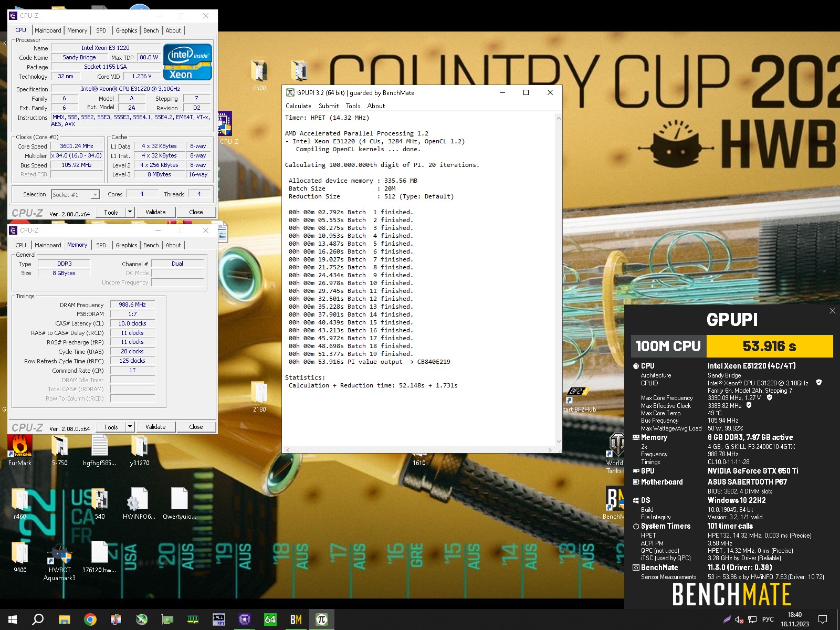Launch BF2Hub desktop shortcut
The image size is (840, 630).
pyautogui.click(x=577, y=399)
